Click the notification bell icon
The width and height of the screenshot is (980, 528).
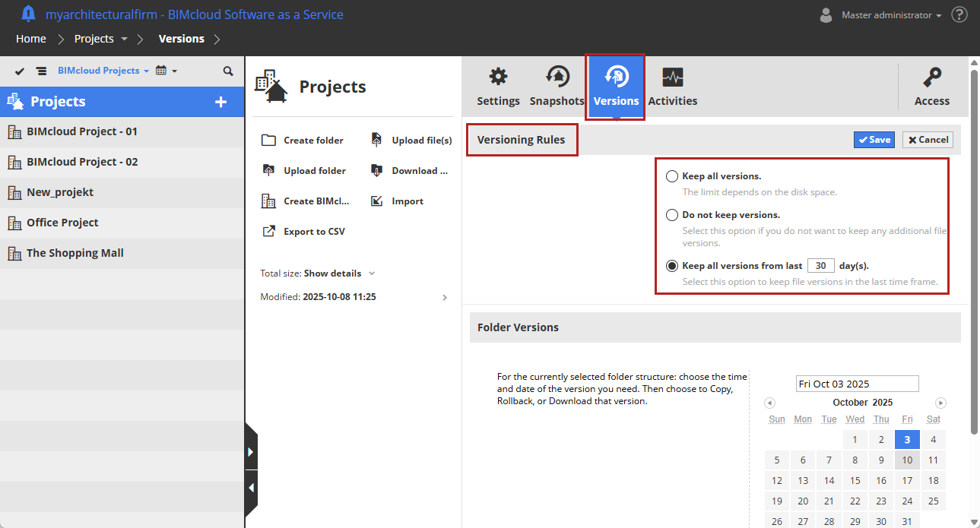coord(28,14)
